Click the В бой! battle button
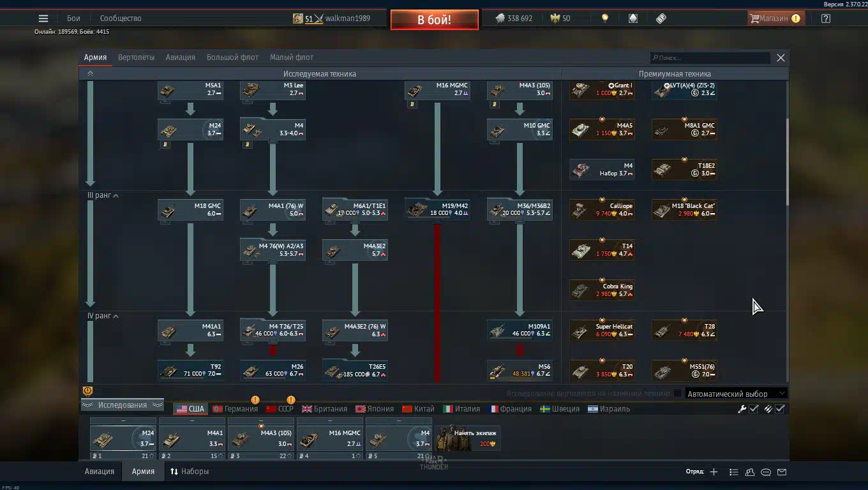Screen dimensions: 868x490 point(435,20)
